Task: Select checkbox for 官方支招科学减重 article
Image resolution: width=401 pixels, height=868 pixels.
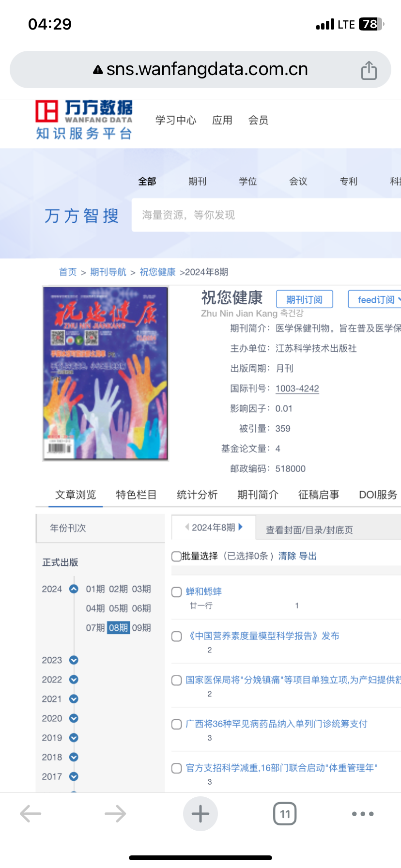Action: pyautogui.click(x=177, y=768)
